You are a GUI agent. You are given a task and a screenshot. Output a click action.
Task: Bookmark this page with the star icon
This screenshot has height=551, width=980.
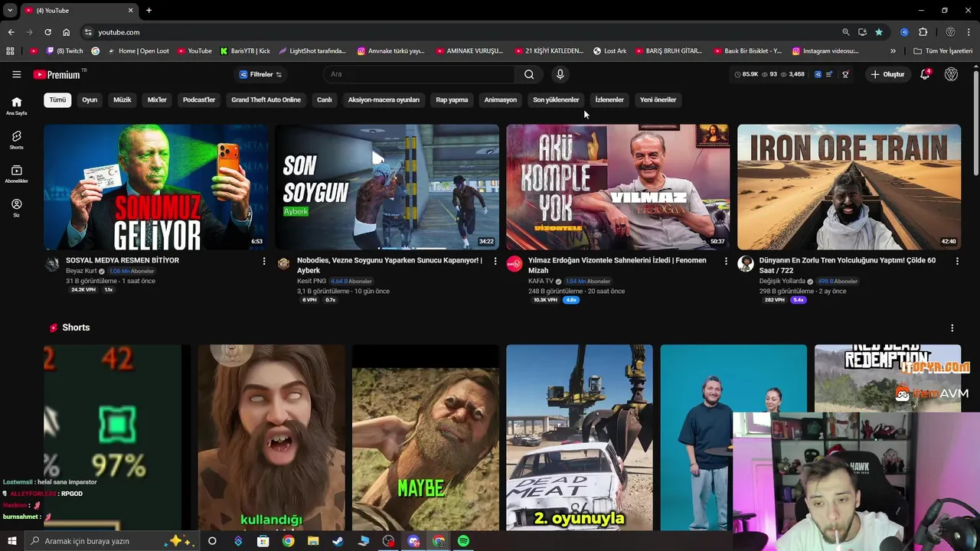(879, 32)
